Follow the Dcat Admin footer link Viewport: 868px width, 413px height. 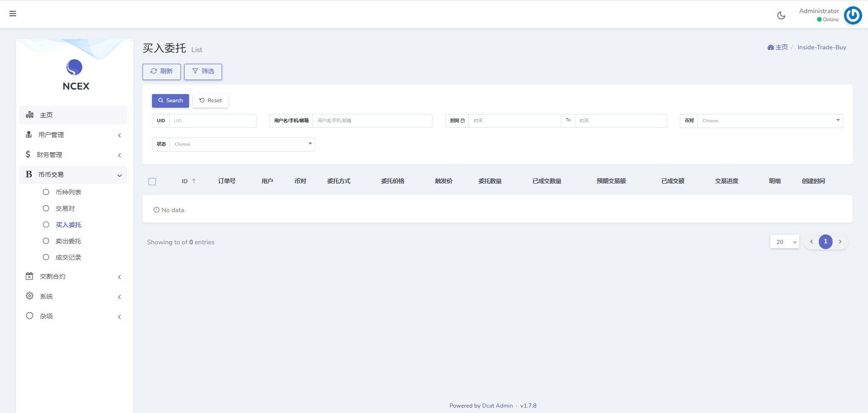click(x=497, y=406)
